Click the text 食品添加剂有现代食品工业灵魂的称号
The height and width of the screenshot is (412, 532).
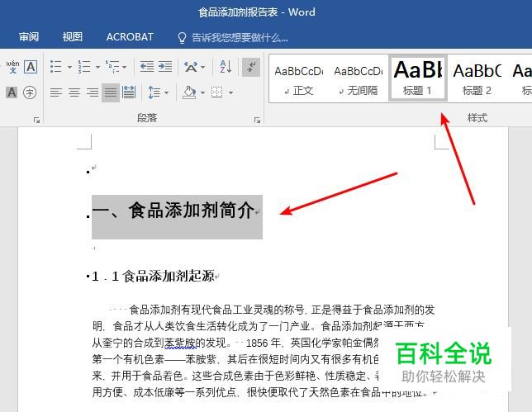[x=216, y=310]
